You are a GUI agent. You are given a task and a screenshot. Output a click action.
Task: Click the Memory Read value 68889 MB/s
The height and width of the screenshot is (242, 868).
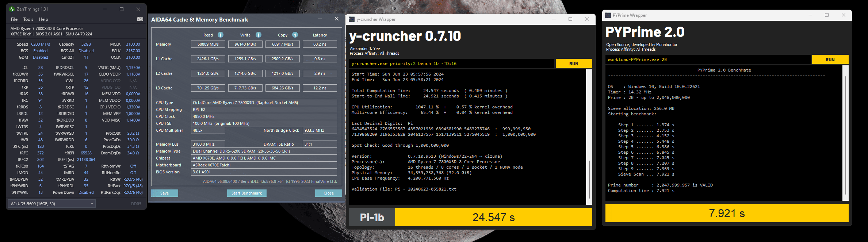point(208,44)
